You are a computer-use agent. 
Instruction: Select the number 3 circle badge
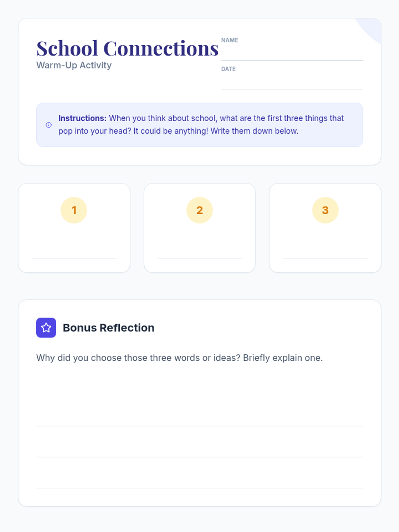tap(325, 210)
